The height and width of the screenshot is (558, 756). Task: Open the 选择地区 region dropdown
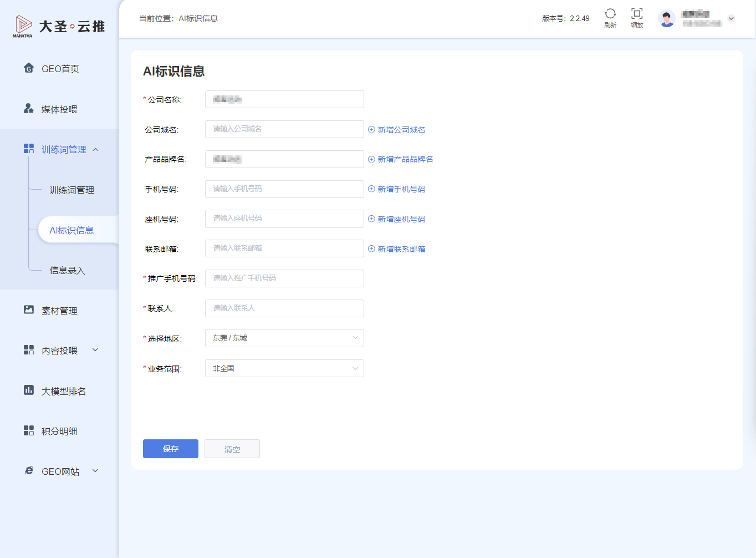click(284, 338)
